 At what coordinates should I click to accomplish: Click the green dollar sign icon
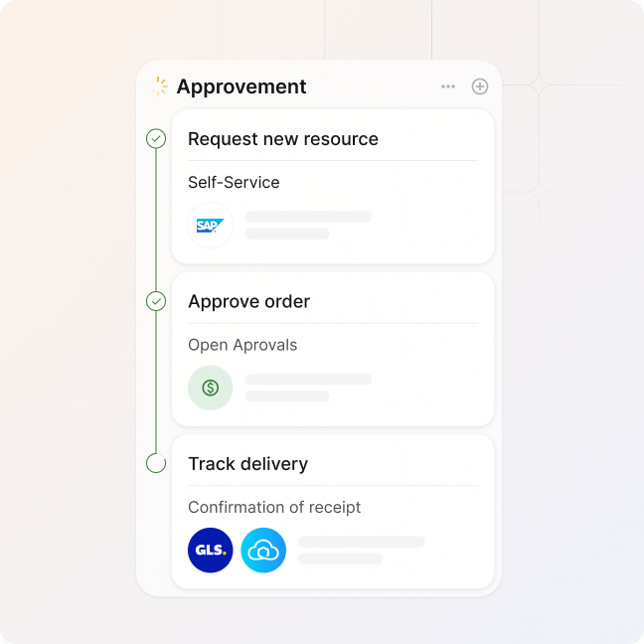point(211,388)
